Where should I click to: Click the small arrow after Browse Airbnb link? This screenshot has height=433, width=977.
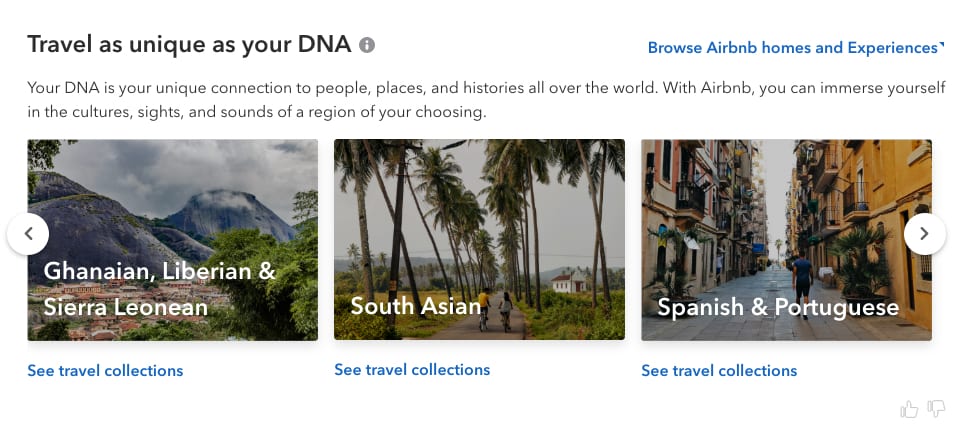(942, 45)
